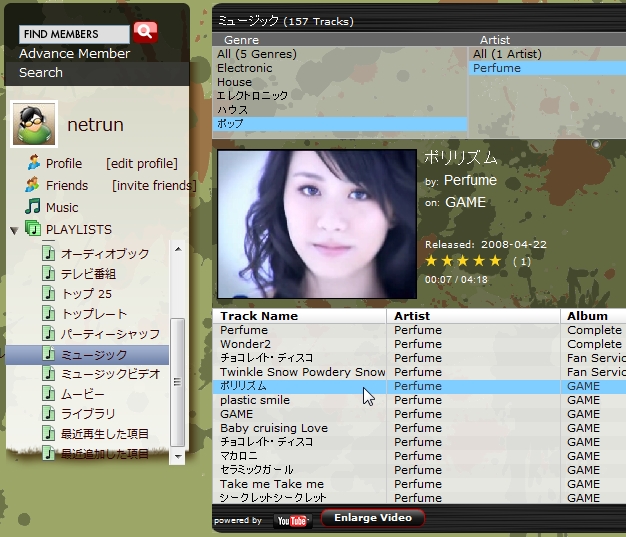
Task: Click the ミュージック playlist icon
Action: (49, 354)
